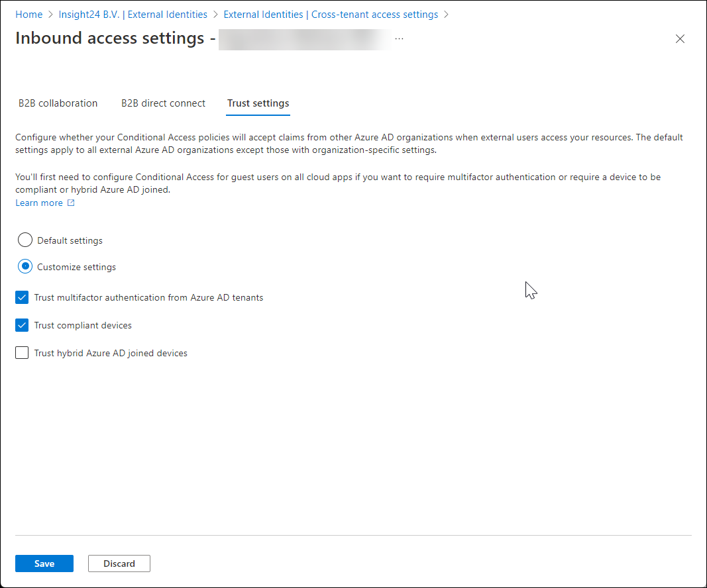Click the external link icon beside Learn more

[71, 203]
